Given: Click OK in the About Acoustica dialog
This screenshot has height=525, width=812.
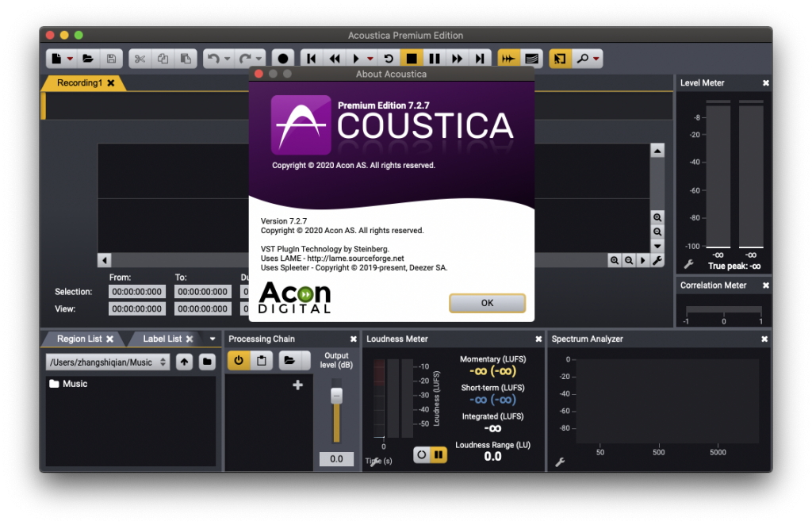Looking at the screenshot, I should coord(488,303).
